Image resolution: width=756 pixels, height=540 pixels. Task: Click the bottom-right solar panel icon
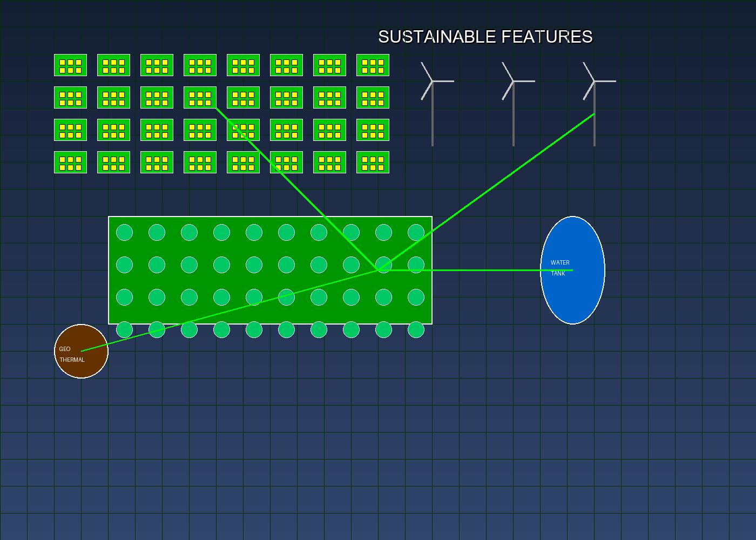point(373,163)
